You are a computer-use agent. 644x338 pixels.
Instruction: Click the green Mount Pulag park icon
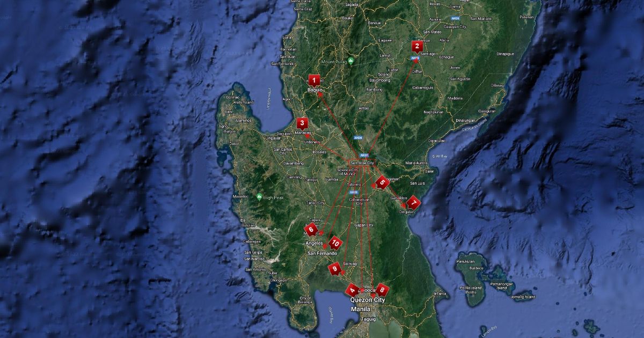click(x=350, y=61)
